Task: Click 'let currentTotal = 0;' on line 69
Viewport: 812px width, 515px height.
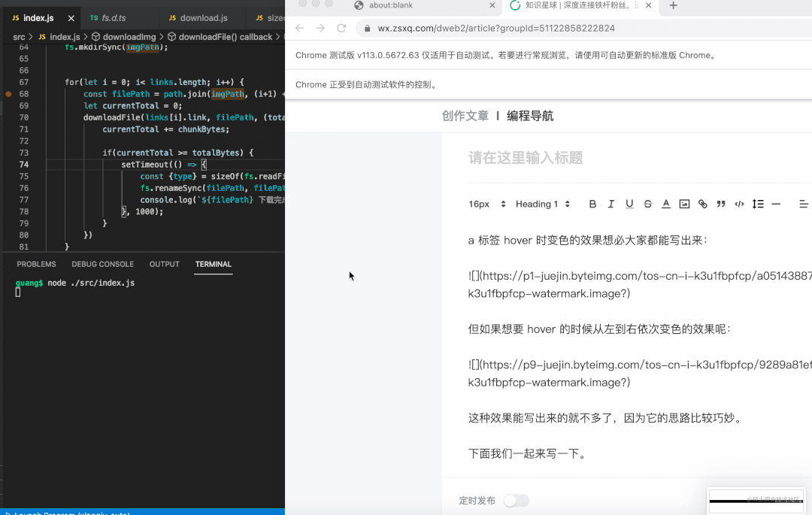Action: coord(132,105)
